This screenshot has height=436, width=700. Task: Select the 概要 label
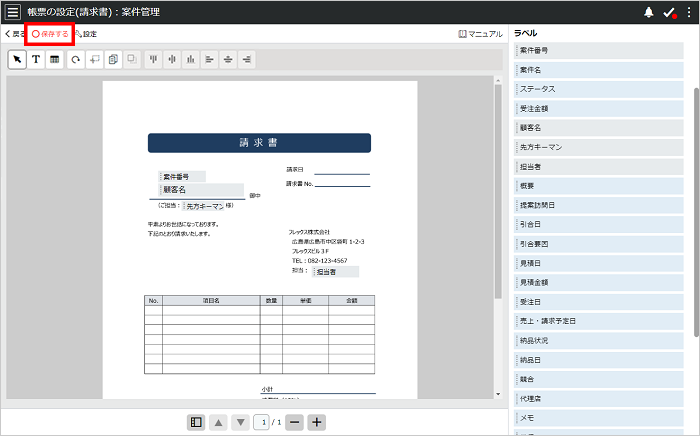coord(599,186)
